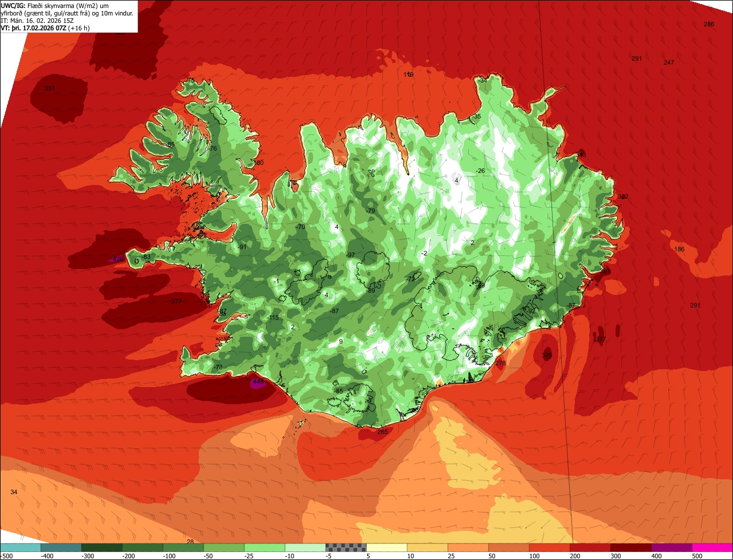This screenshot has width=733, height=560.
Task: Select the 180 map value
Action: click(258, 163)
